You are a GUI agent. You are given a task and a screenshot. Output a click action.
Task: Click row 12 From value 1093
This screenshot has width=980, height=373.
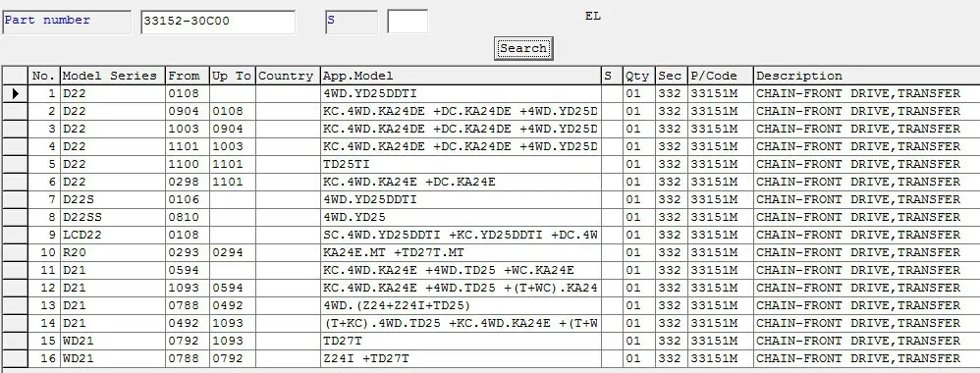187,288
